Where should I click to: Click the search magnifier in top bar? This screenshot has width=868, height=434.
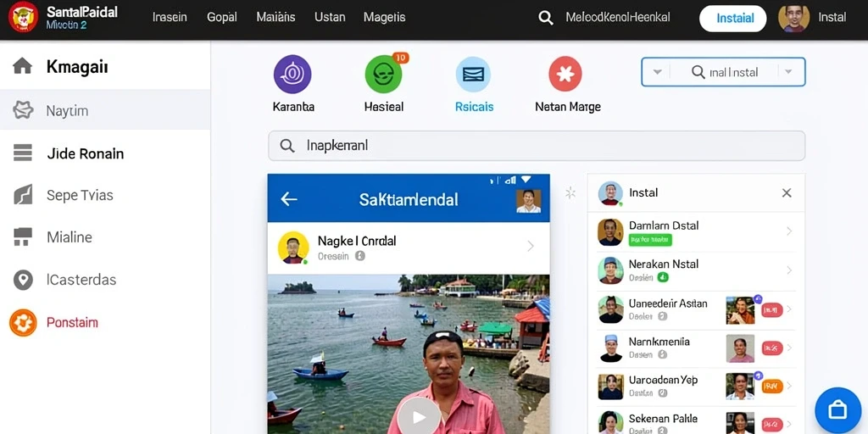tap(546, 18)
